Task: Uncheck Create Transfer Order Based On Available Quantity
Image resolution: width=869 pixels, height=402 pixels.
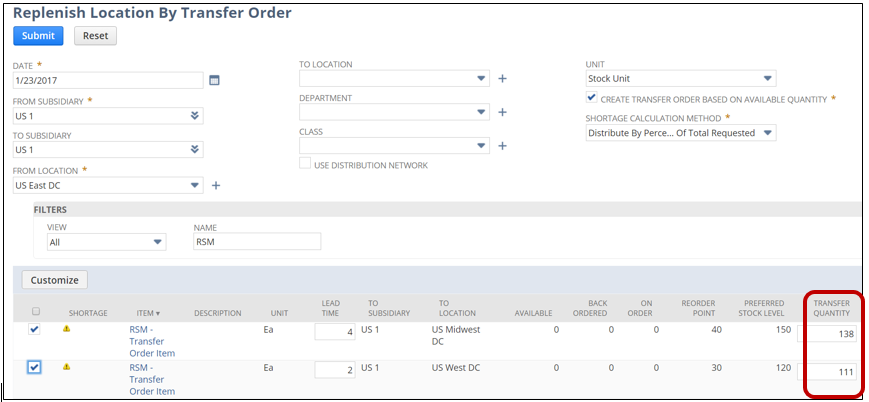Action: pyautogui.click(x=592, y=98)
